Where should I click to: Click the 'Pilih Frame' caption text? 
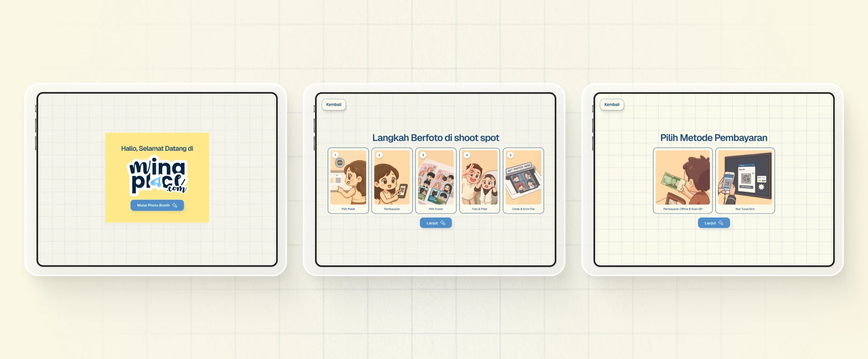pos(436,209)
